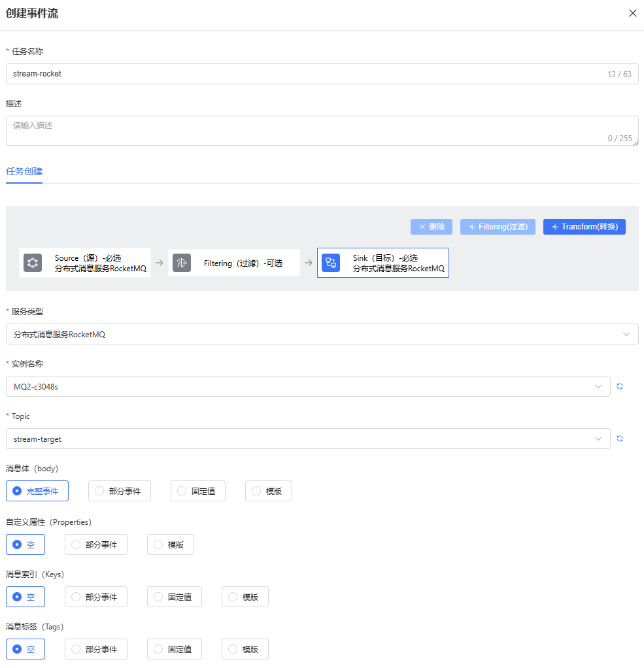Select 固定值 for Keys

(x=175, y=597)
